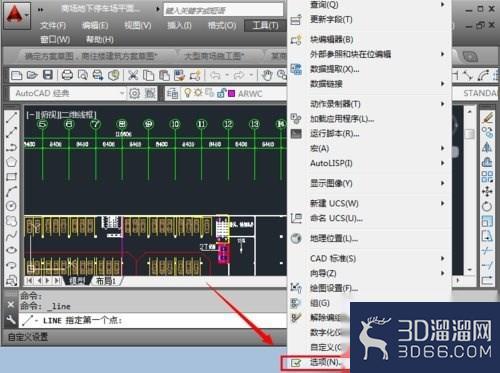This screenshot has height=373, width=500.
Task: Select the Arc draw tool
Action: 12,191
